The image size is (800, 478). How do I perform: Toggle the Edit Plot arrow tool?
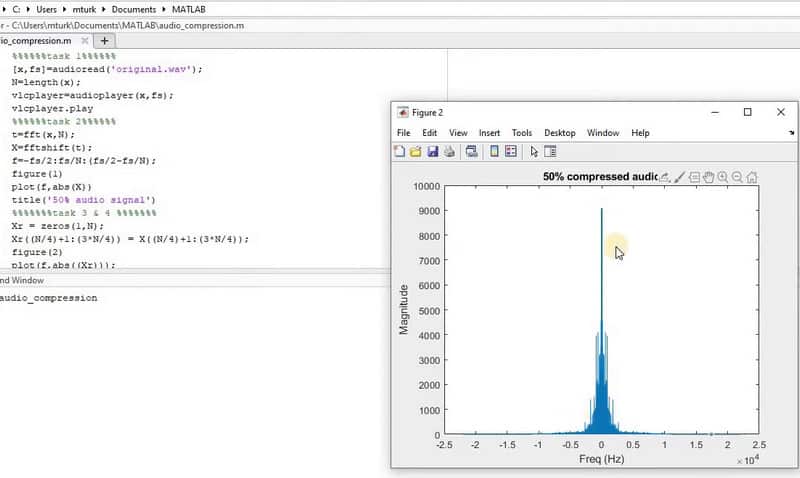point(534,152)
